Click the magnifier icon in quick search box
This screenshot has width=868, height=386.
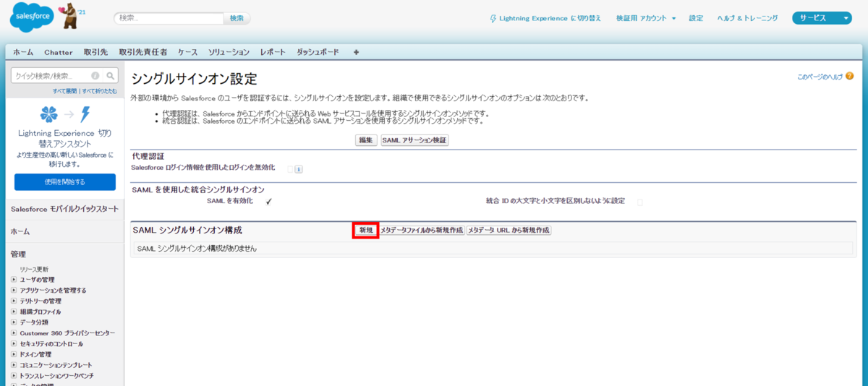[111, 75]
